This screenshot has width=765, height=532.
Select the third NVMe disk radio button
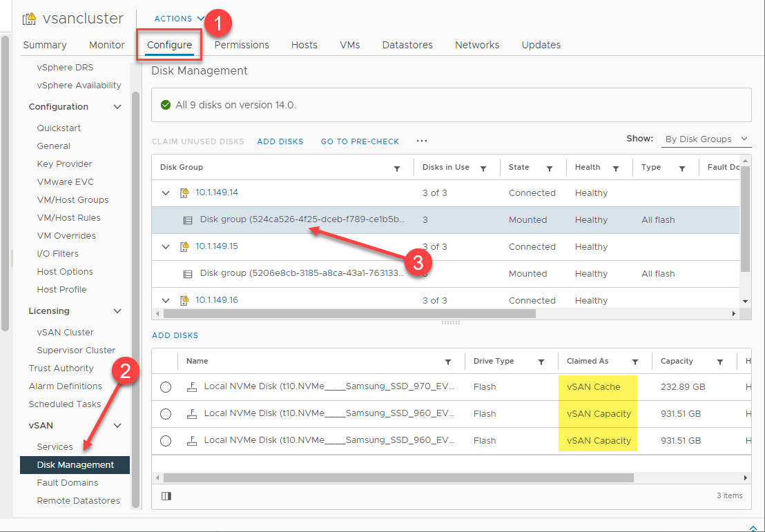click(166, 441)
